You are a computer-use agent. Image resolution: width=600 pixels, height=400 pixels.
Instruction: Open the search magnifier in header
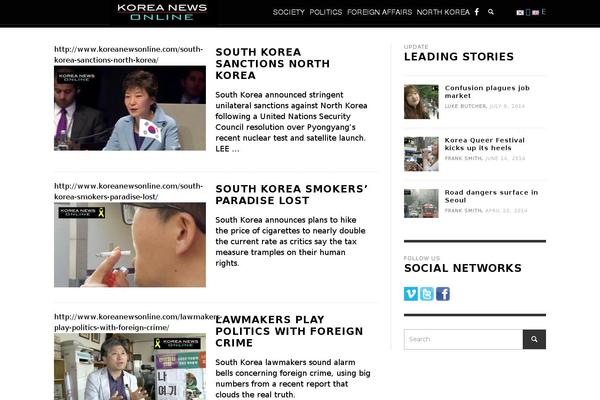(x=491, y=12)
